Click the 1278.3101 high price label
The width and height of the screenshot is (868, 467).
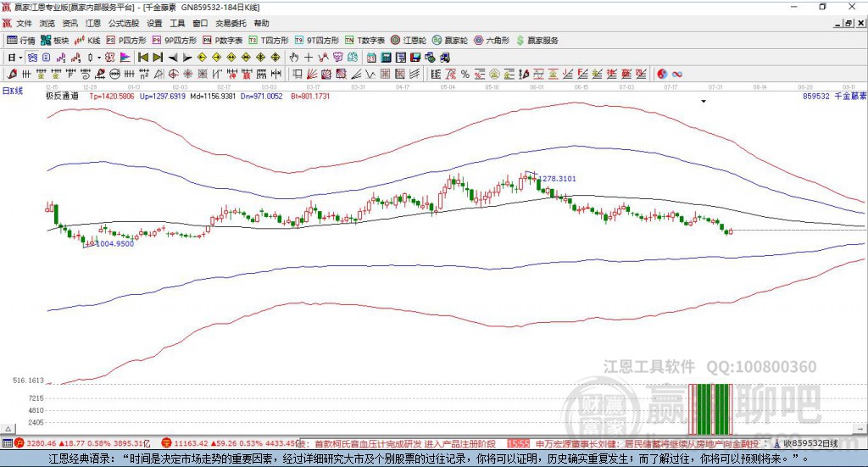(x=558, y=179)
